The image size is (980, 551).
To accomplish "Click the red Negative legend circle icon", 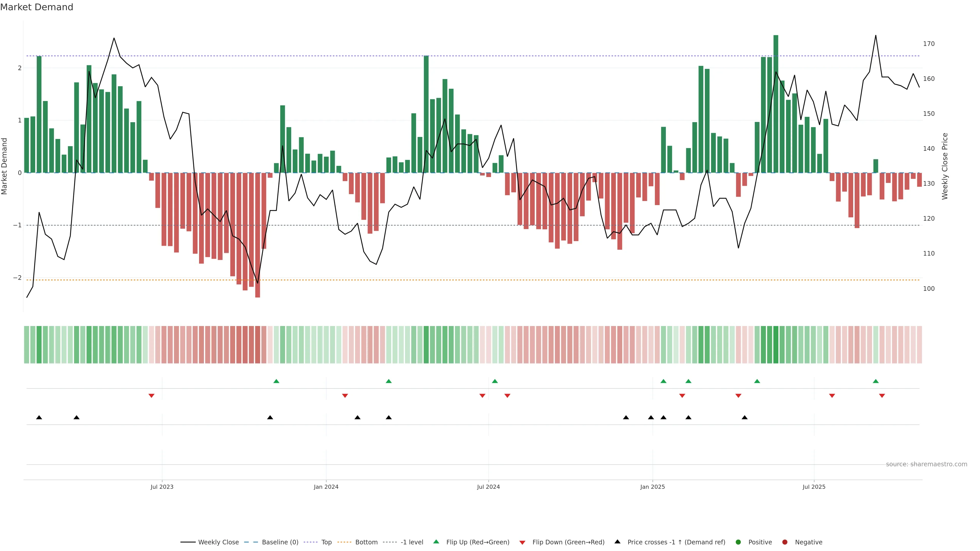I will coord(785,542).
